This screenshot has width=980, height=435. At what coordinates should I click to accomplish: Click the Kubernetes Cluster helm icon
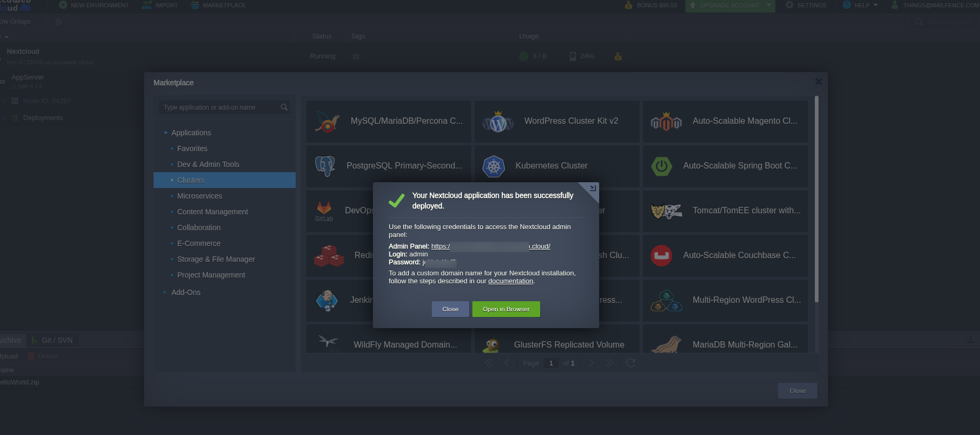(493, 166)
